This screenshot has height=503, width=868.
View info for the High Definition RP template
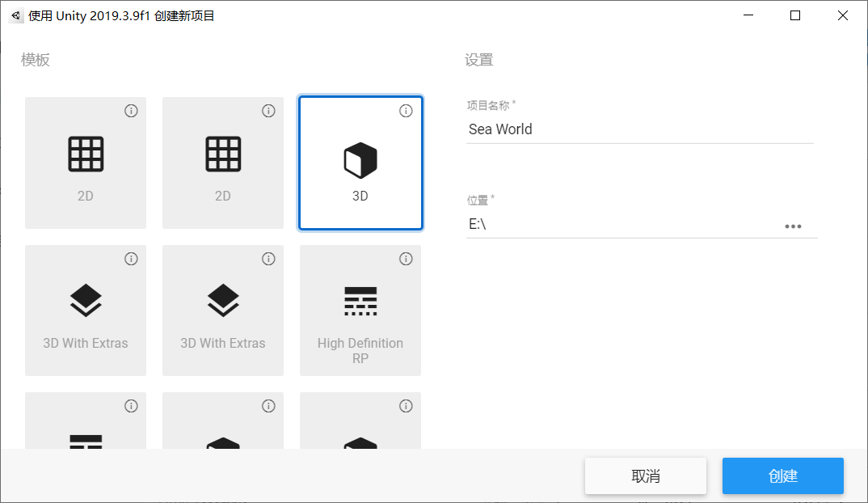click(x=406, y=259)
